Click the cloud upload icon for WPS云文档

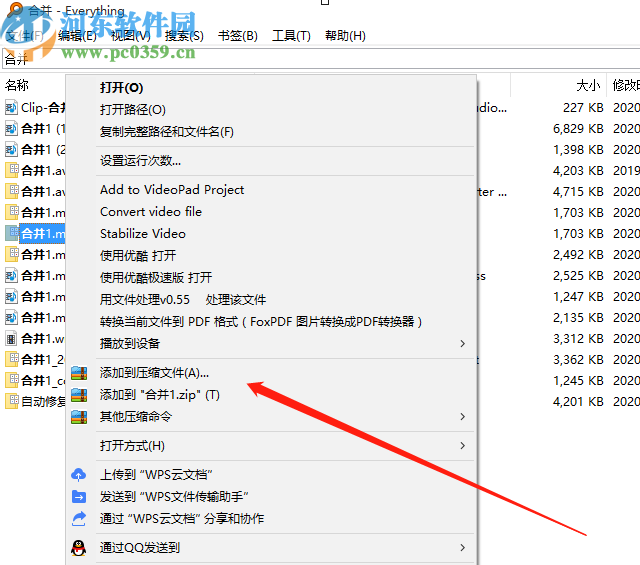point(79,475)
